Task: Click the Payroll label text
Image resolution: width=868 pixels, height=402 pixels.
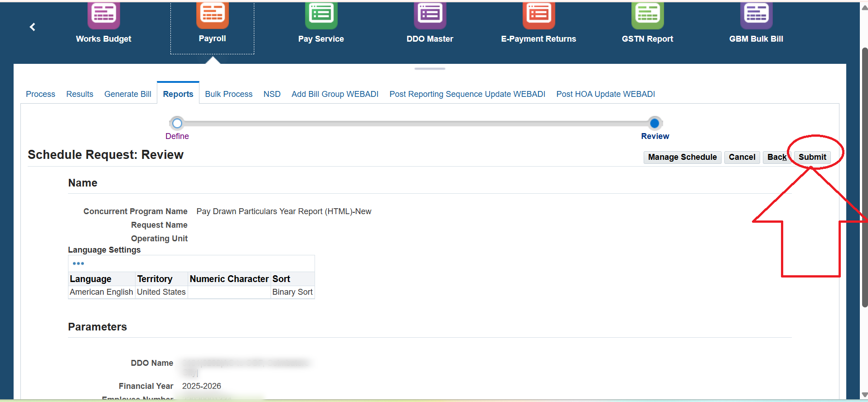Action: pos(213,38)
